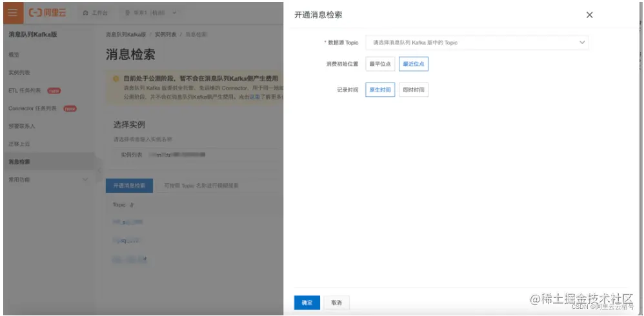Select 最近位点 consumption position
The width and height of the screenshot is (644, 316).
point(413,64)
